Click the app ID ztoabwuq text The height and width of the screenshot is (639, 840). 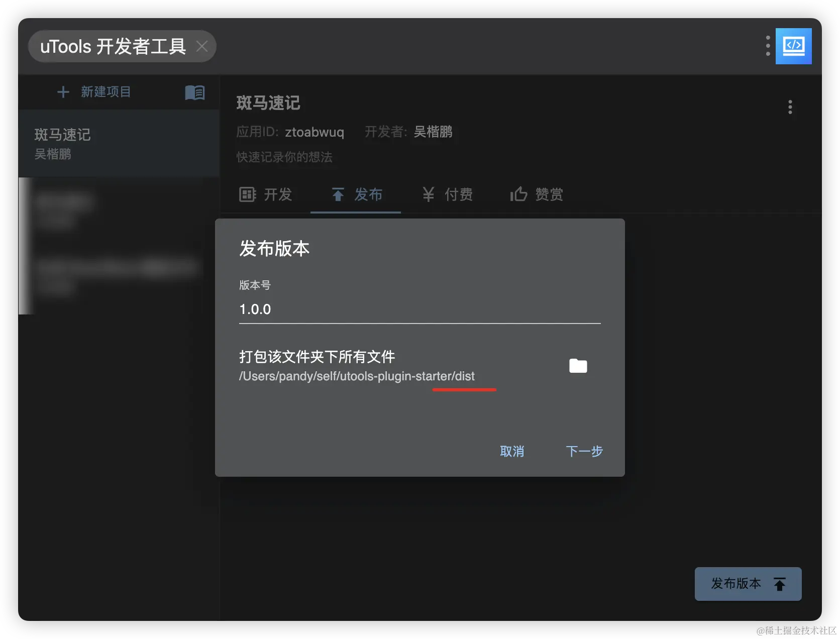(x=314, y=132)
